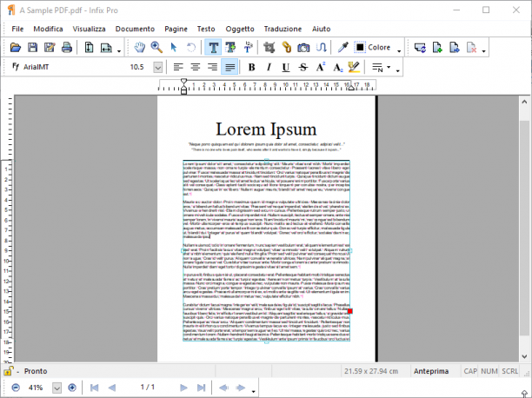
Task: Select the Crop tool
Action: point(269,48)
